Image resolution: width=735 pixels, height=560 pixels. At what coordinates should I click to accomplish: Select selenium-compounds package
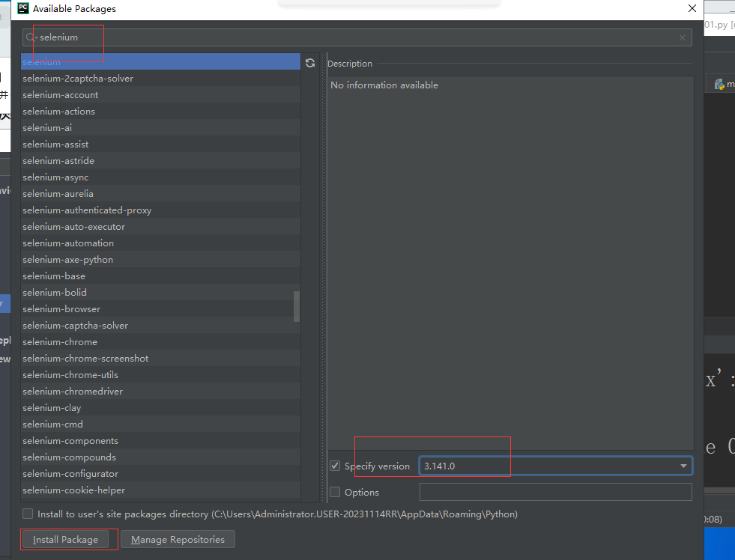pyautogui.click(x=160, y=457)
